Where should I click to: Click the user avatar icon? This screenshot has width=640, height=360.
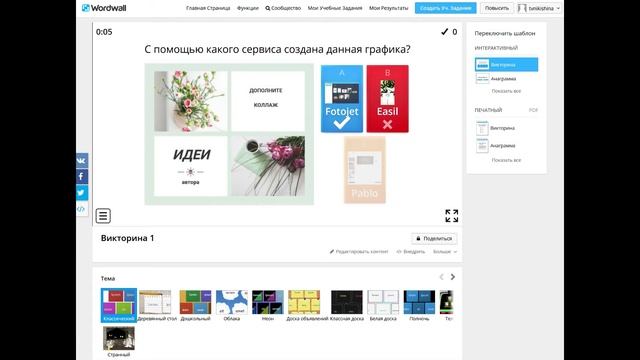pyautogui.click(x=522, y=8)
